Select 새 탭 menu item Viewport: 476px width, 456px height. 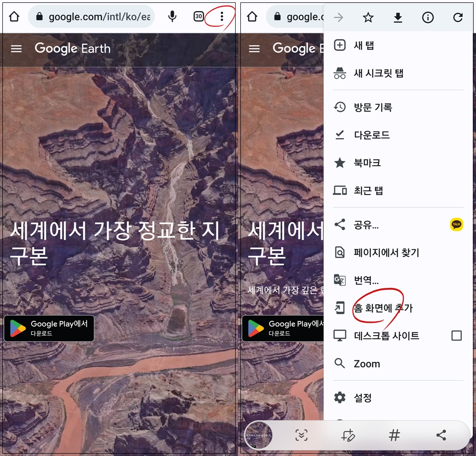[x=398, y=45]
